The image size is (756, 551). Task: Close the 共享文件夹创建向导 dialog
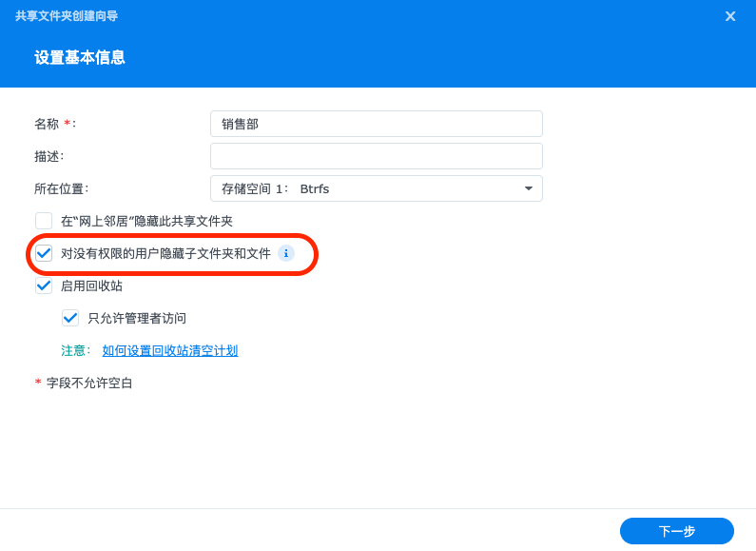tap(730, 16)
